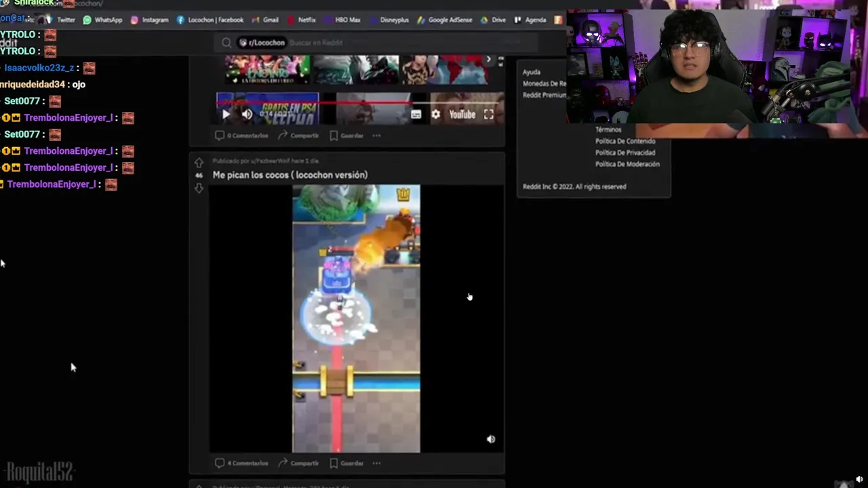
Task: Open the Política De Moderación link
Action: click(627, 164)
